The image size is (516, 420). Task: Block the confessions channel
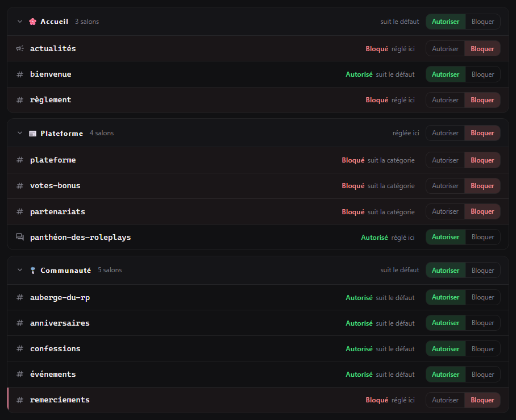483,348
